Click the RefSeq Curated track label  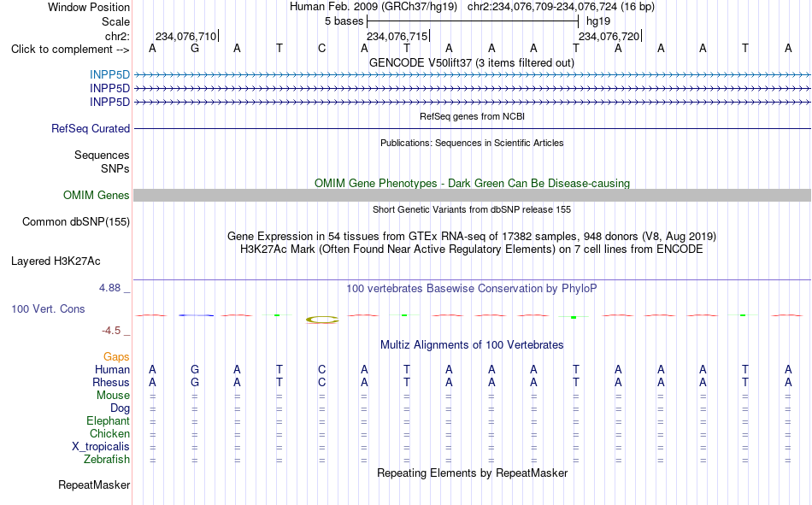click(x=90, y=128)
